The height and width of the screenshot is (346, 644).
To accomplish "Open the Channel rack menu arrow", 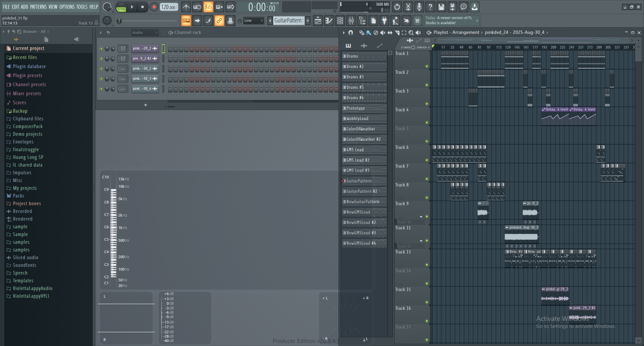I will pyautogui.click(x=101, y=33).
